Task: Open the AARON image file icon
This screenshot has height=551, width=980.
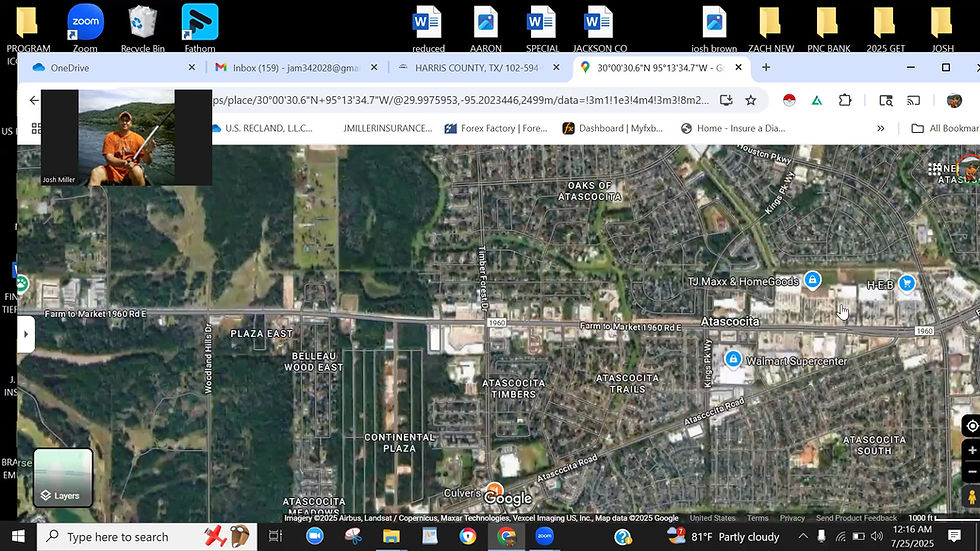Action: click(x=486, y=28)
